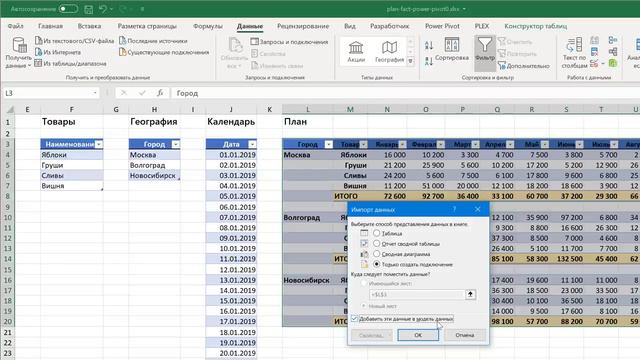Switch to the Главная tab

50,26
